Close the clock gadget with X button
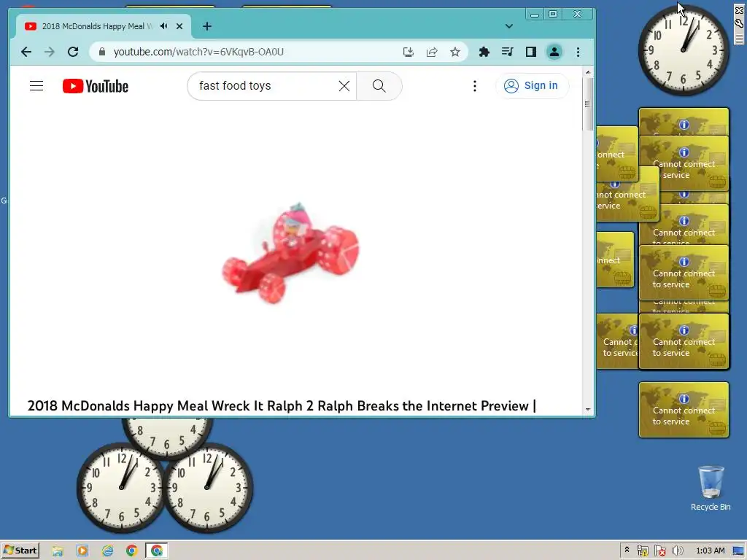 pos(739,10)
